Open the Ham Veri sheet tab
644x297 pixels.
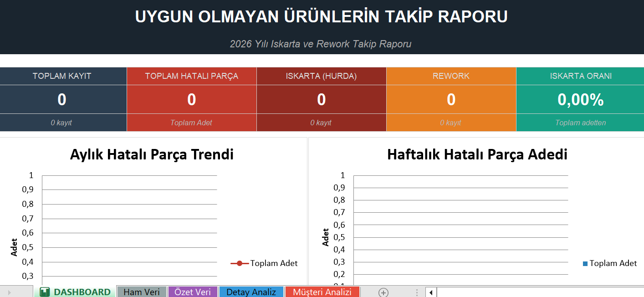tap(142, 292)
